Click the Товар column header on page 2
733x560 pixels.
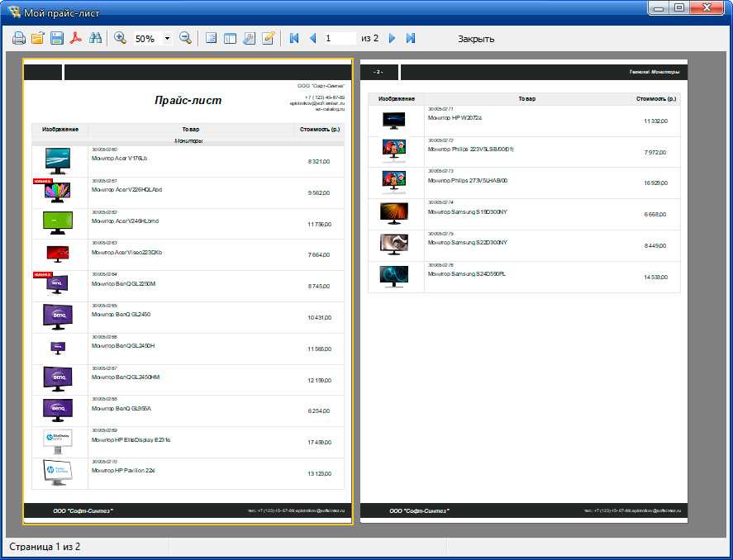527,99
